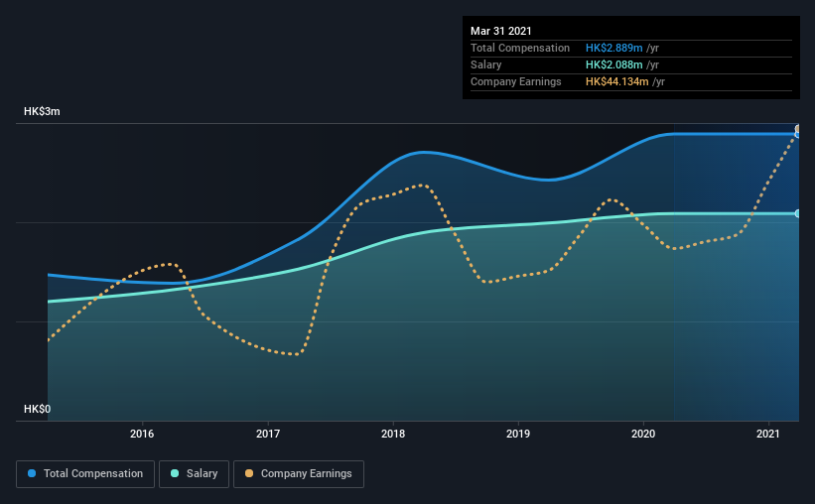Click the Total Compensation tooltip row label
The height and width of the screenshot is (504, 815).
click(x=520, y=48)
